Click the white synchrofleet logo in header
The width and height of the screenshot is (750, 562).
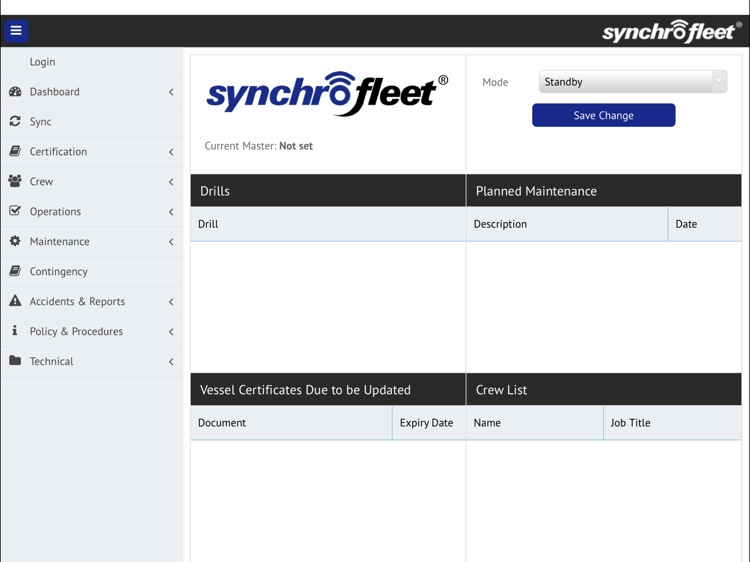point(671,32)
